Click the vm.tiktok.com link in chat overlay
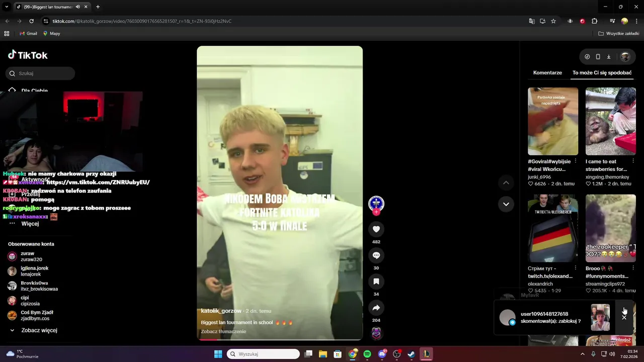This screenshot has width=644, height=362. click(98, 182)
